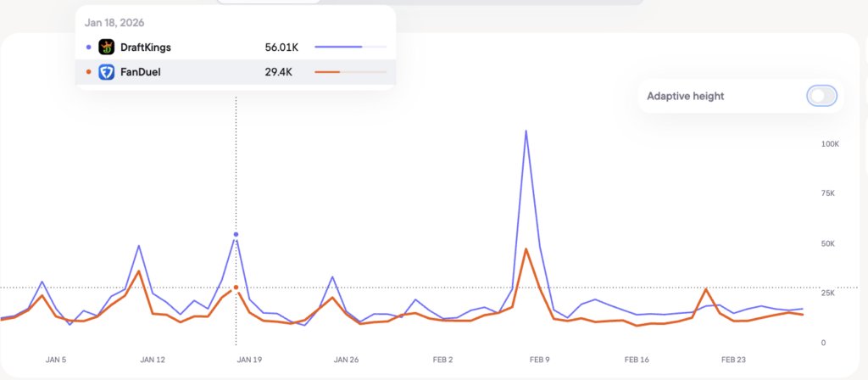Click the highlighted orange point on Jan 18
The width and height of the screenshot is (868, 380).
[236, 288]
